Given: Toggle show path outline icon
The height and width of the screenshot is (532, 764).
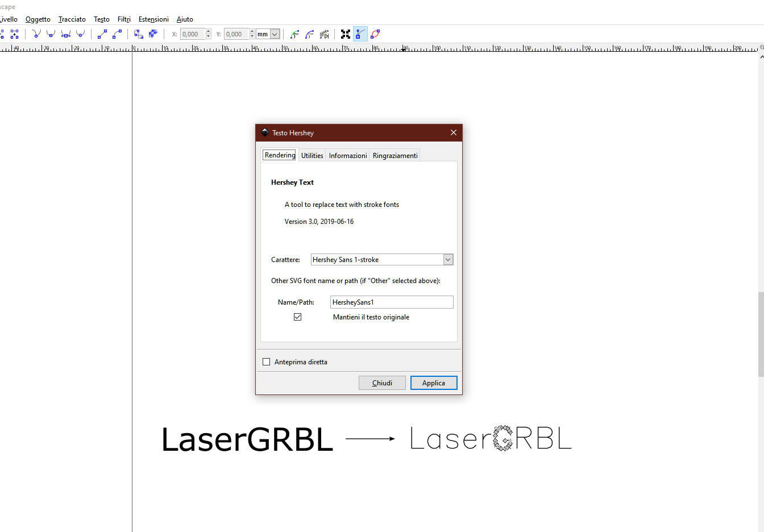Looking at the screenshot, I should [x=375, y=34].
